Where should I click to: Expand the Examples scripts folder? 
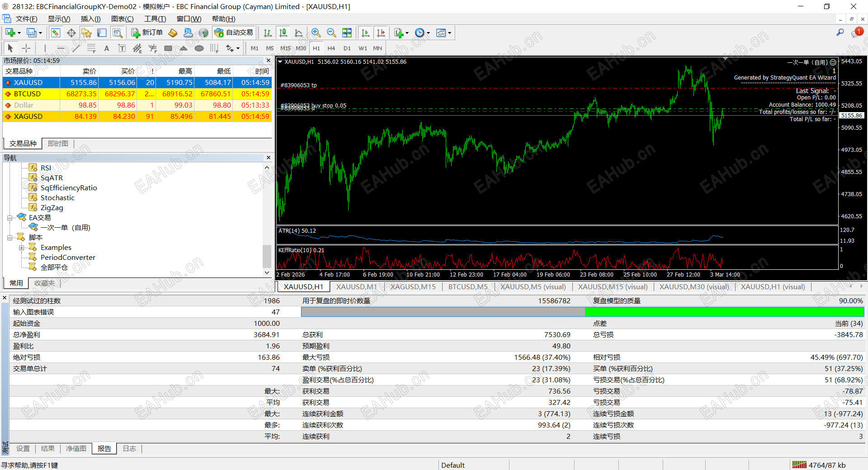(x=21, y=248)
